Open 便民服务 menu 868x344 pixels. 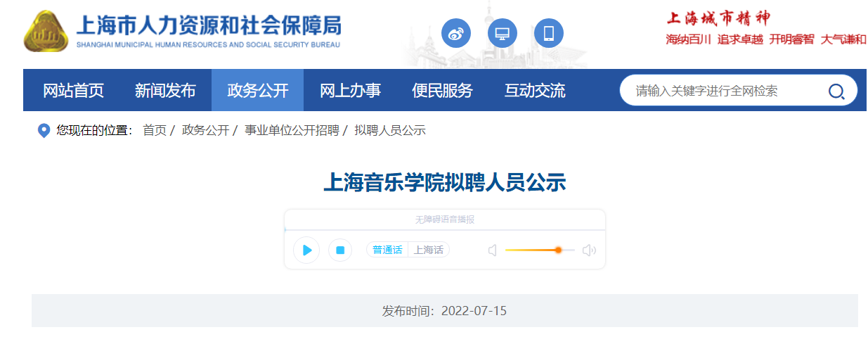coord(442,90)
